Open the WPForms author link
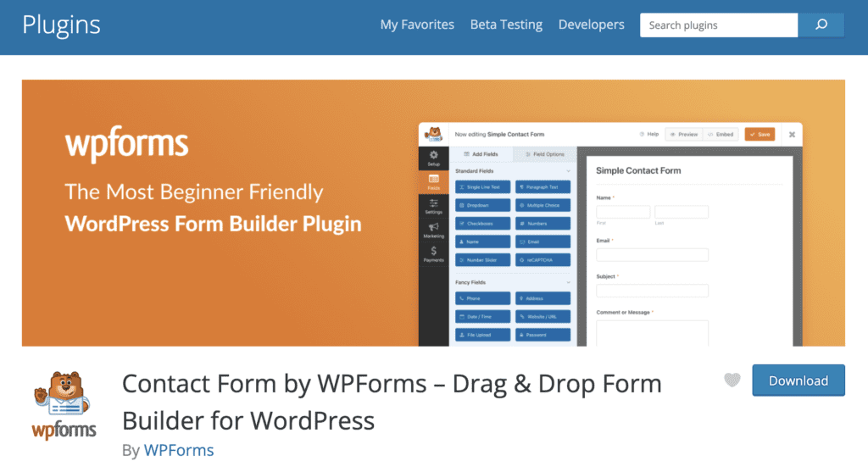Image resolution: width=868 pixels, height=472 pixels. (x=178, y=450)
